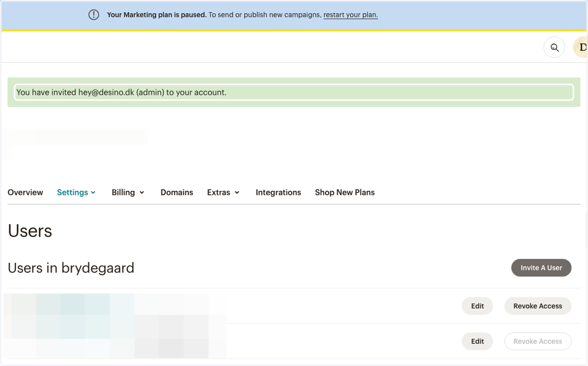Click the 'Your Marketing plan is paused' text

[x=157, y=15]
